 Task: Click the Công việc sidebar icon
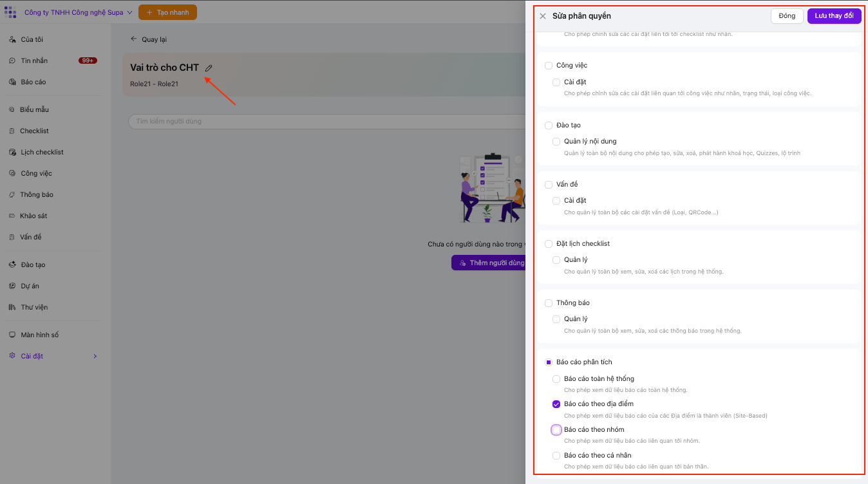click(x=12, y=173)
